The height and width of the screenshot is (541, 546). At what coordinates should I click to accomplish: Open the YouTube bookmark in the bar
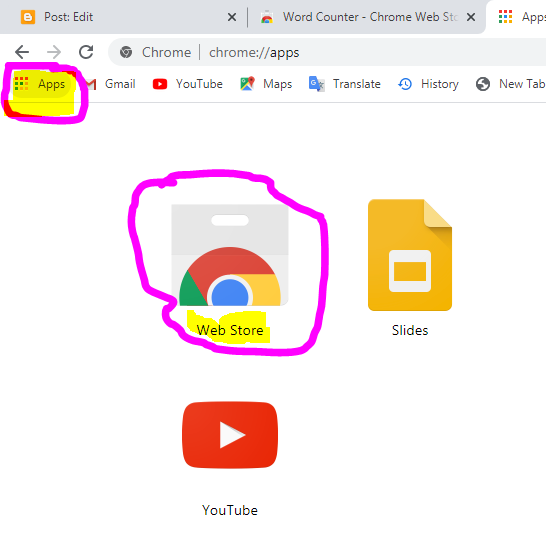188,84
